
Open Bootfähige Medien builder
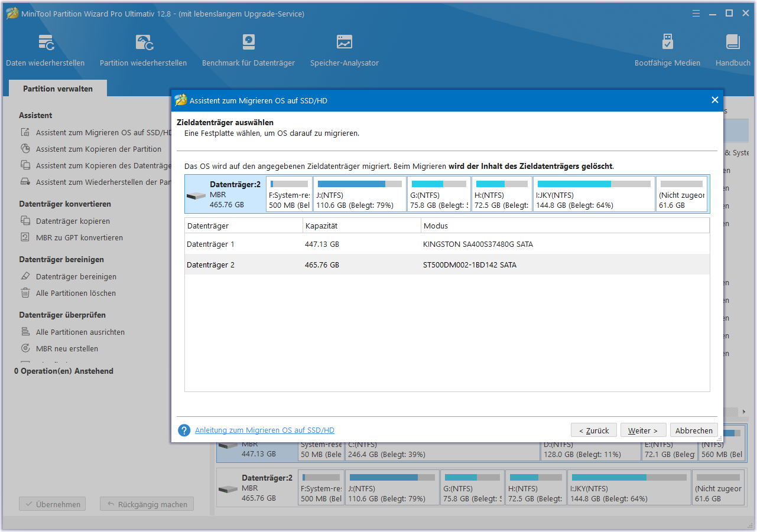(x=667, y=50)
